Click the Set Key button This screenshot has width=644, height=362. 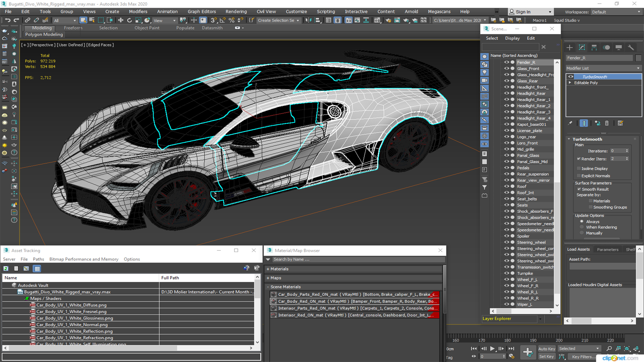point(546,357)
